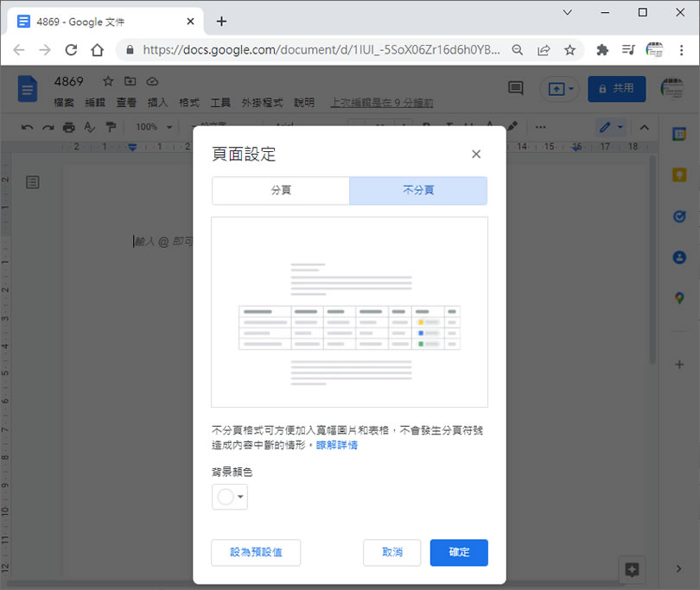Click the blue 確定 button
The height and width of the screenshot is (590, 700).
click(459, 553)
